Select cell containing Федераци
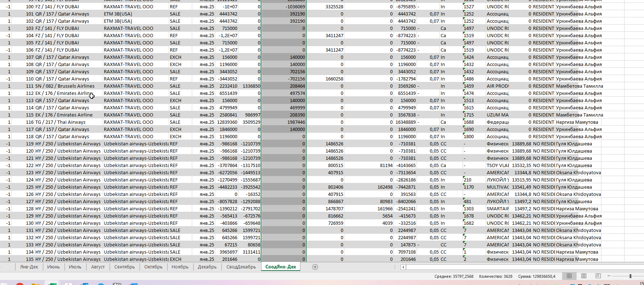The height and width of the screenshot is (285, 644). pos(498,122)
